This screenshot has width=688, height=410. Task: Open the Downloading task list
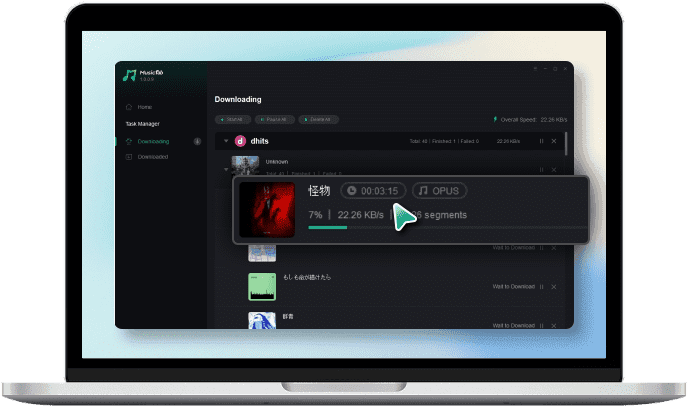pyautogui.click(x=153, y=141)
